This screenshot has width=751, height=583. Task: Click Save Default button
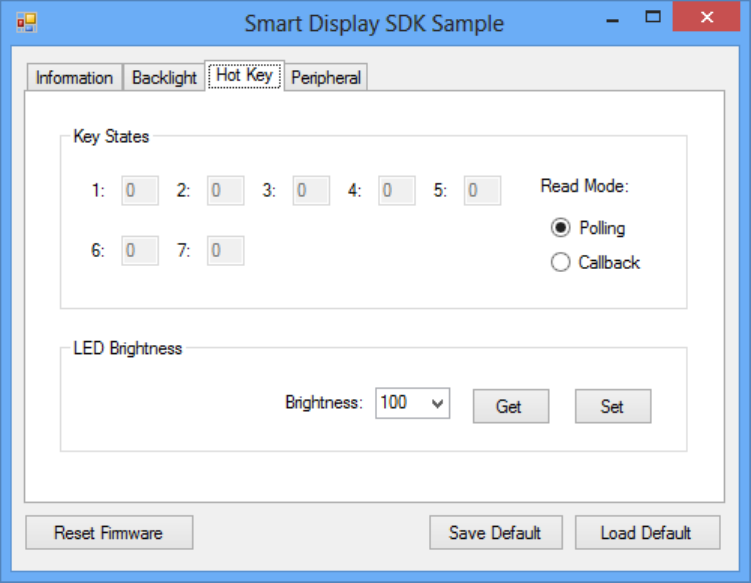coord(496,532)
